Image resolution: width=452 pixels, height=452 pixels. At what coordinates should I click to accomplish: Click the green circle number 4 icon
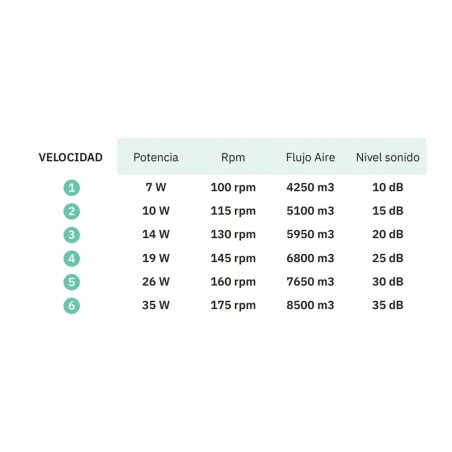[72, 259]
